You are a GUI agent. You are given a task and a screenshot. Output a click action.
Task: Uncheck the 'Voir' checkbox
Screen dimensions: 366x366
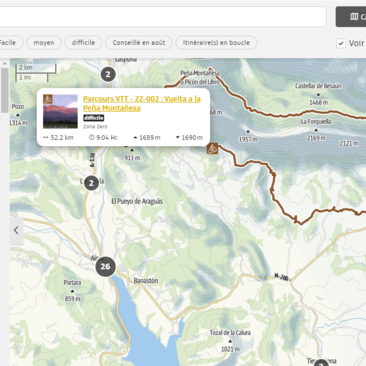(341, 43)
